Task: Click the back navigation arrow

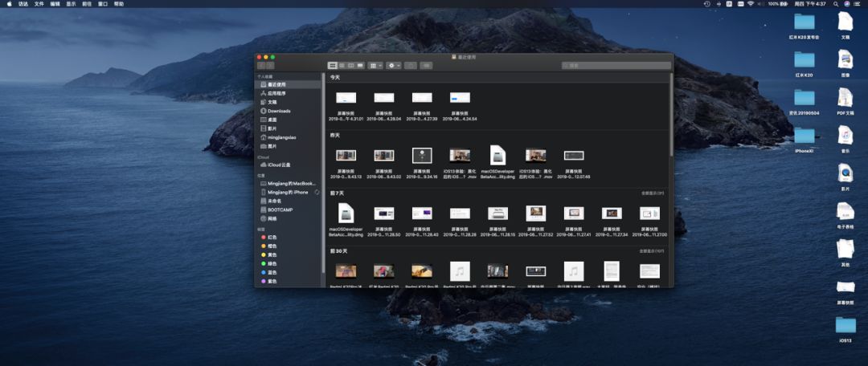Action: (x=260, y=65)
